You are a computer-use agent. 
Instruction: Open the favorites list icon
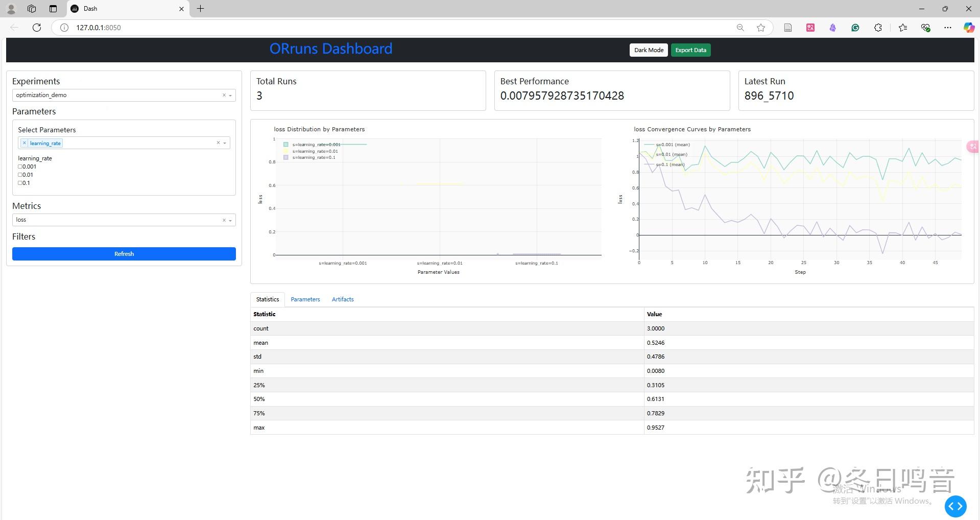tap(903, 28)
